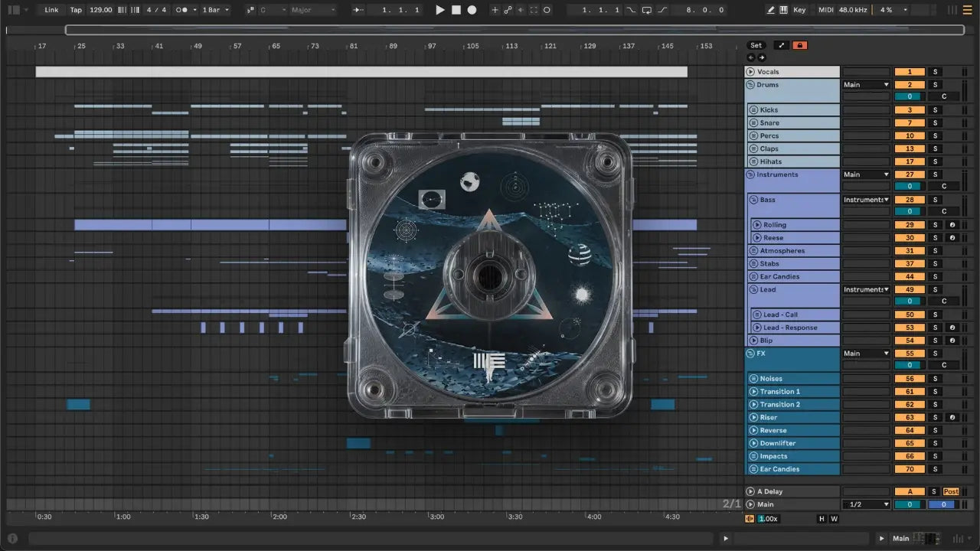Toggle track activator 1 for Vocals

pos(910,72)
